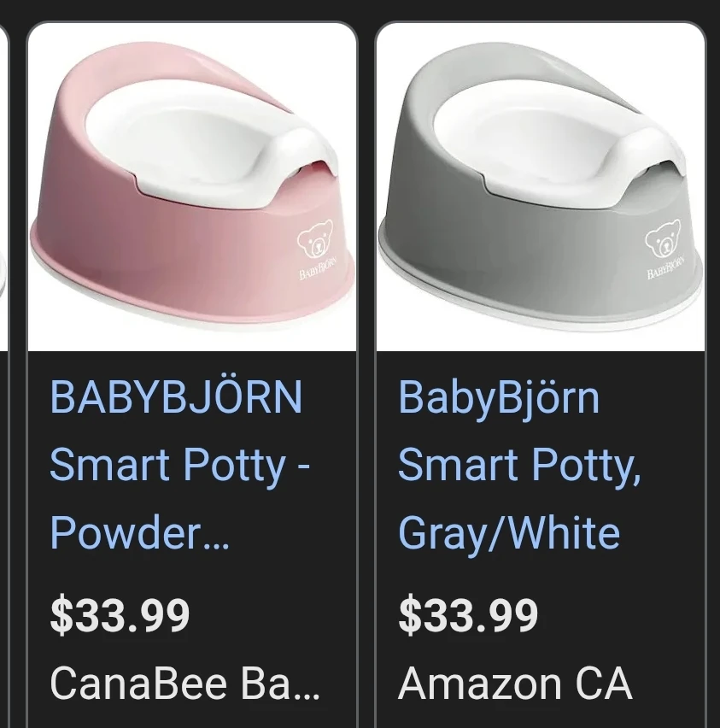Screen dimensions: 720x728
Task: Click the "BabyBjörn" heading word on the gray card
Action: tap(499, 398)
